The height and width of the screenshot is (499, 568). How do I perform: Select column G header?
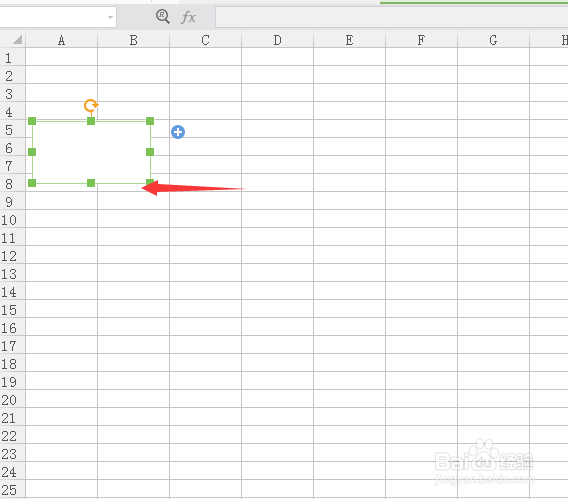493,40
